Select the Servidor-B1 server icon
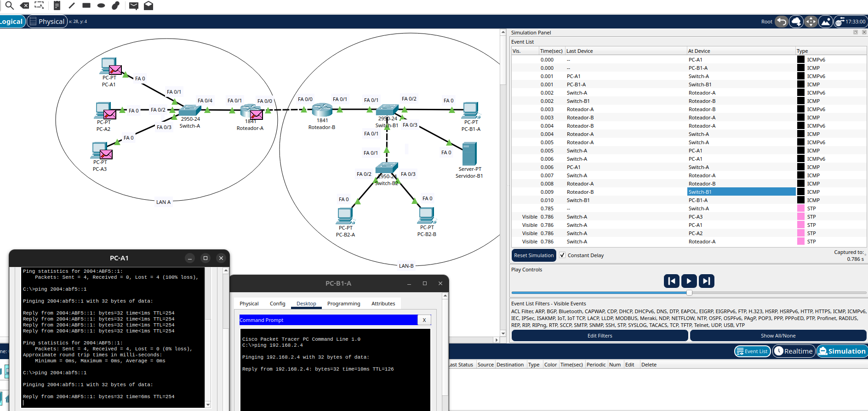Screen dimensions: 868x411 469,154
